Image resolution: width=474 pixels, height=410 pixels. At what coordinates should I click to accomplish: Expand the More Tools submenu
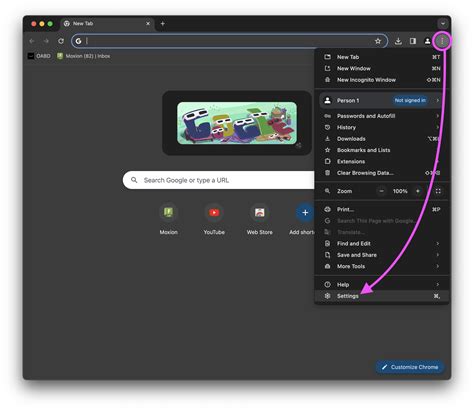(382, 266)
